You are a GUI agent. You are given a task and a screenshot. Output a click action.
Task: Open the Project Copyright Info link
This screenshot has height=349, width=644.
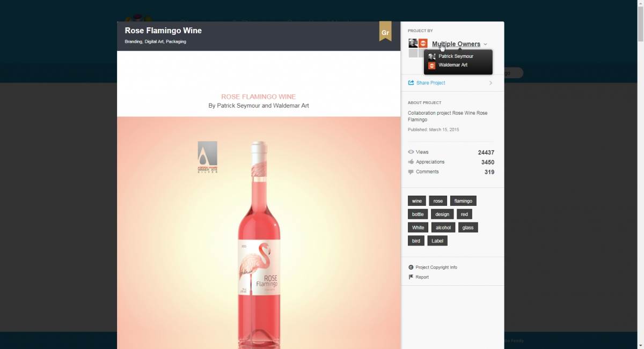pyautogui.click(x=436, y=268)
